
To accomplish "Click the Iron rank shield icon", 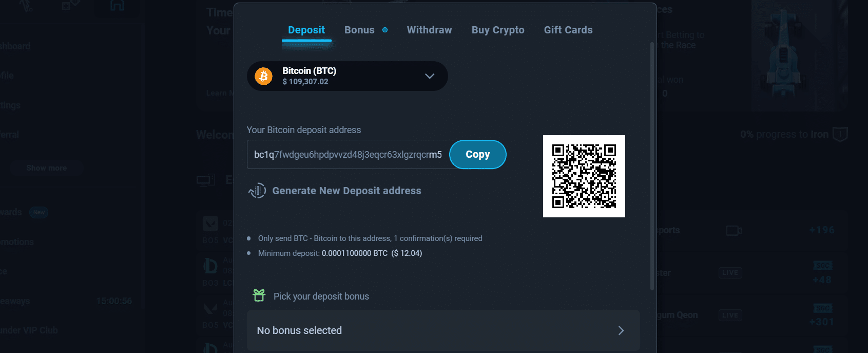I will tap(840, 134).
